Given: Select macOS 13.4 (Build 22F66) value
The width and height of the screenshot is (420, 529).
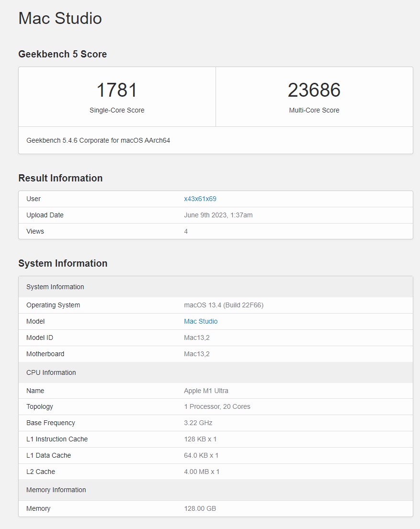Looking at the screenshot, I should coord(224,305).
